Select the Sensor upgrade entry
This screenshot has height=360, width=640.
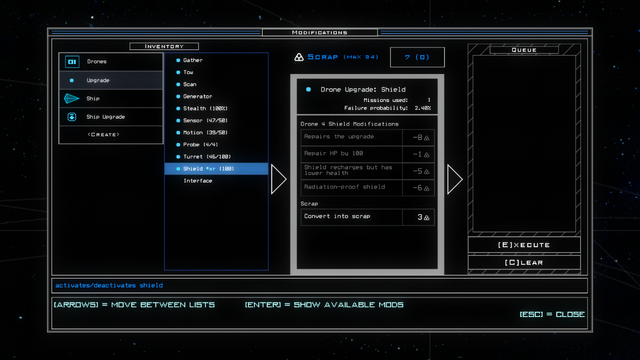pyautogui.click(x=216, y=121)
